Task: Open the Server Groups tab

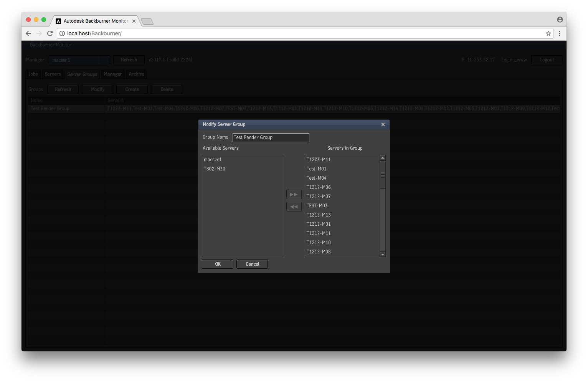Action: click(82, 74)
